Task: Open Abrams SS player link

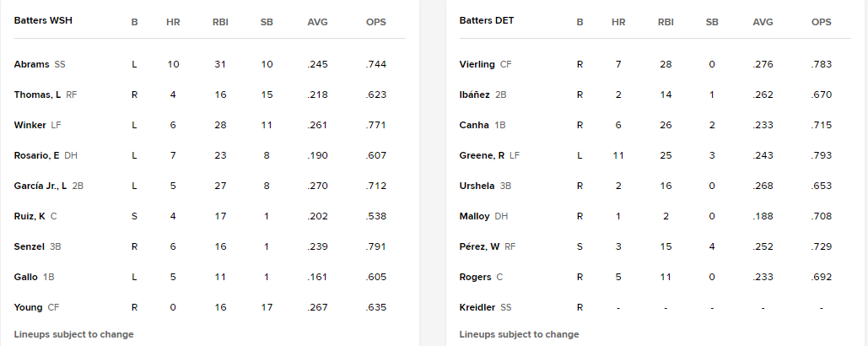Action: pos(31,64)
